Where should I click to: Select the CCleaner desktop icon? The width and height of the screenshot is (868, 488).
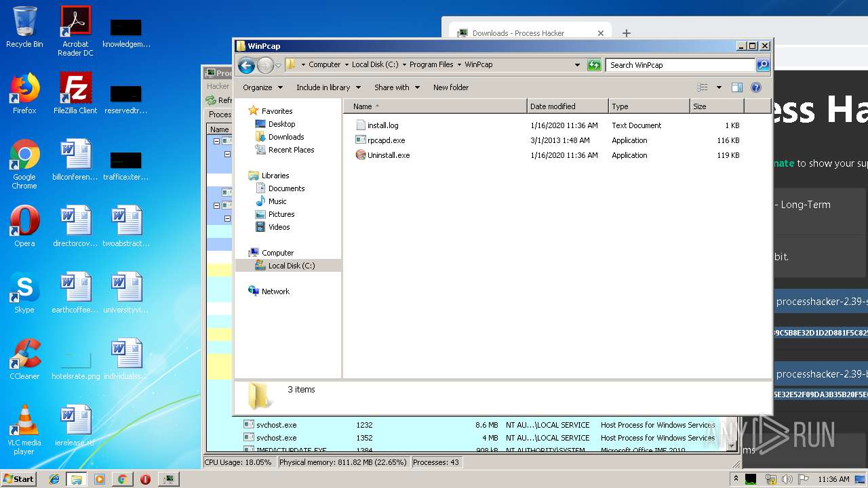(24, 360)
